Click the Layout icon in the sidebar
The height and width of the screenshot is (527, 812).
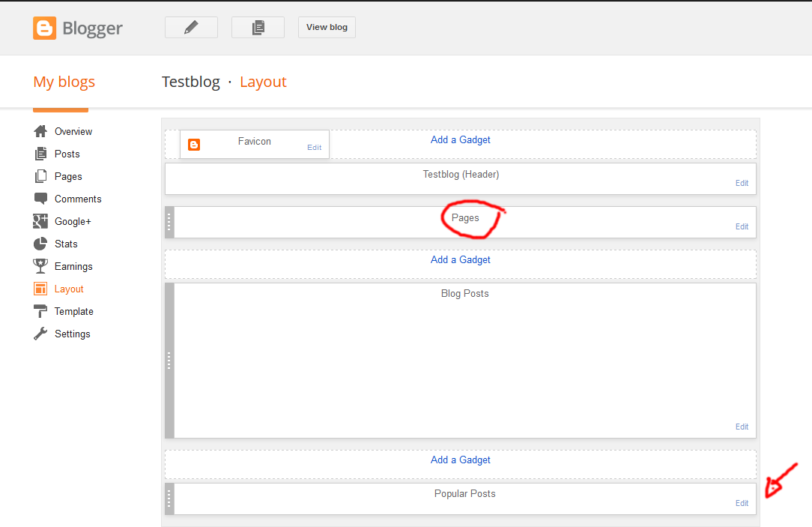[x=40, y=289]
